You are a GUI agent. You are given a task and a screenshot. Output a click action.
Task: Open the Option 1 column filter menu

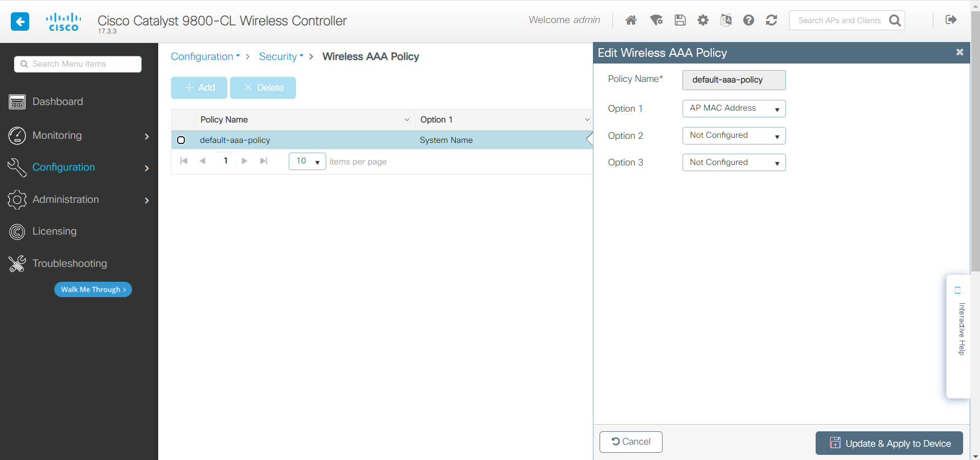587,119
